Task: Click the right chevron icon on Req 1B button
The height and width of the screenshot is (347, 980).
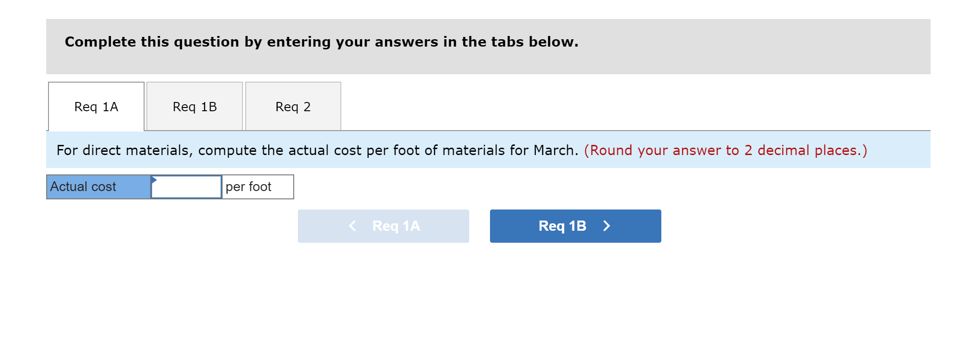Action: pyautogui.click(x=606, y=226)
